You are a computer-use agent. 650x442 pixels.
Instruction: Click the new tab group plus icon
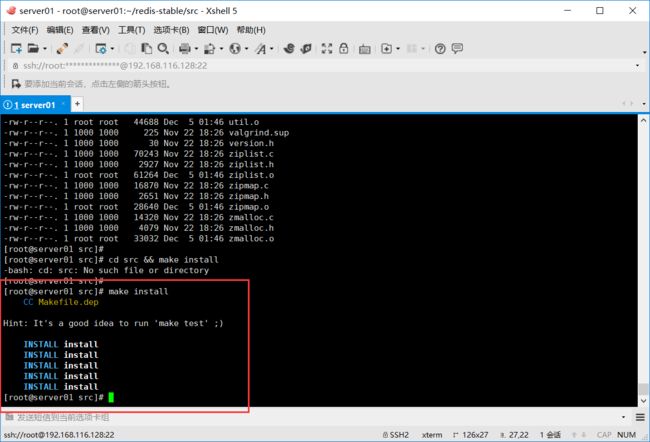386,49
